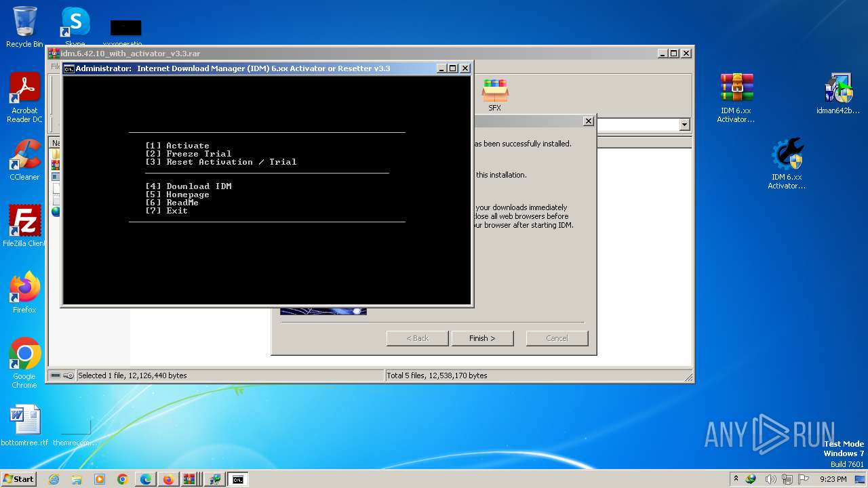
Task: Open Windows Media Player from the taskbar
Action: pos(100,479)
